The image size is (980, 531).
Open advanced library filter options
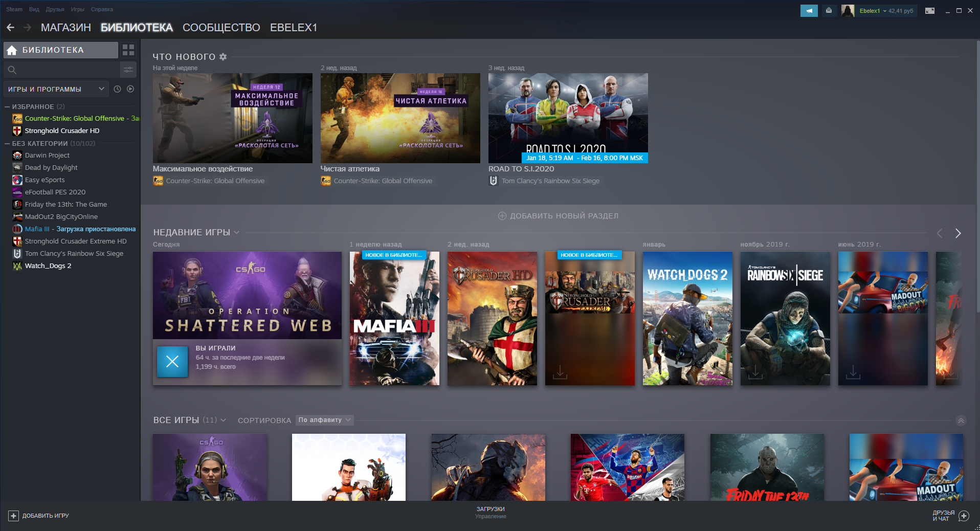click(128, 70)
